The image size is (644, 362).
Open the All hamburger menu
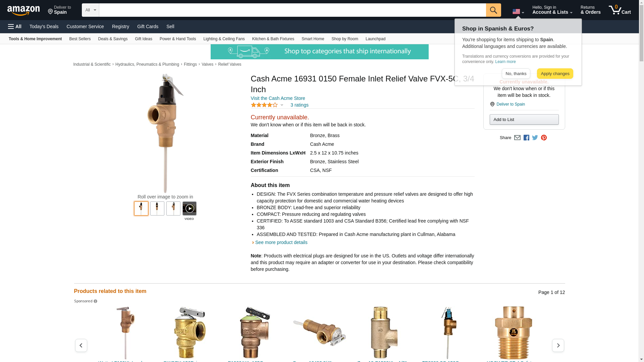point(15,26)
